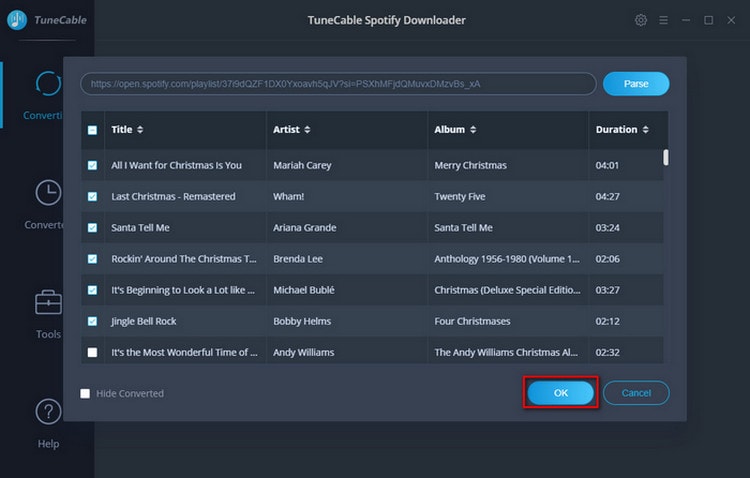Screen dimensions: 750x478
Task: Click the Santa Tell Me title text
Action: [x=140, y=228]
